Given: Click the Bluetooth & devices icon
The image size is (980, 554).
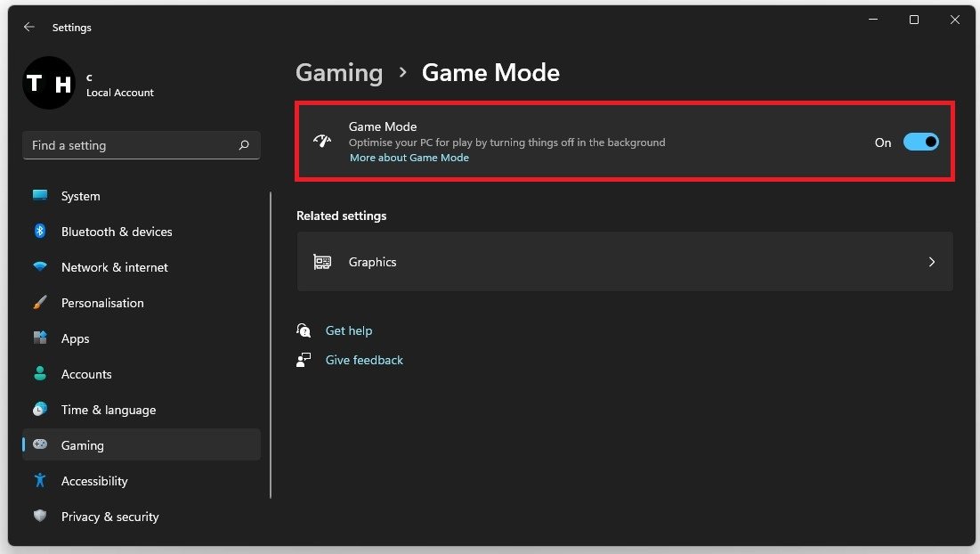Looking at the screenshot, I should coord(40,232).
